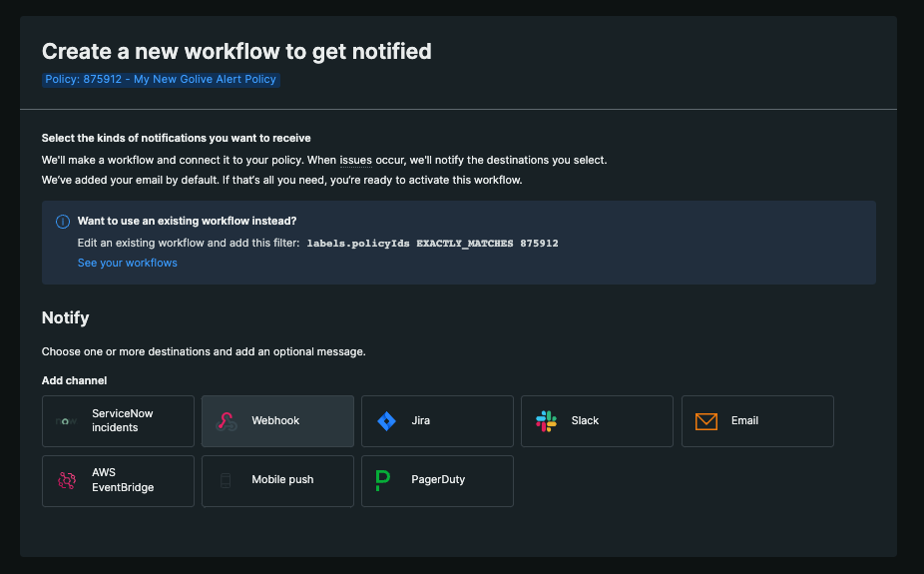Open the policy 875912 Golive Alert link

pyautogui.click(x=161, y=79)
